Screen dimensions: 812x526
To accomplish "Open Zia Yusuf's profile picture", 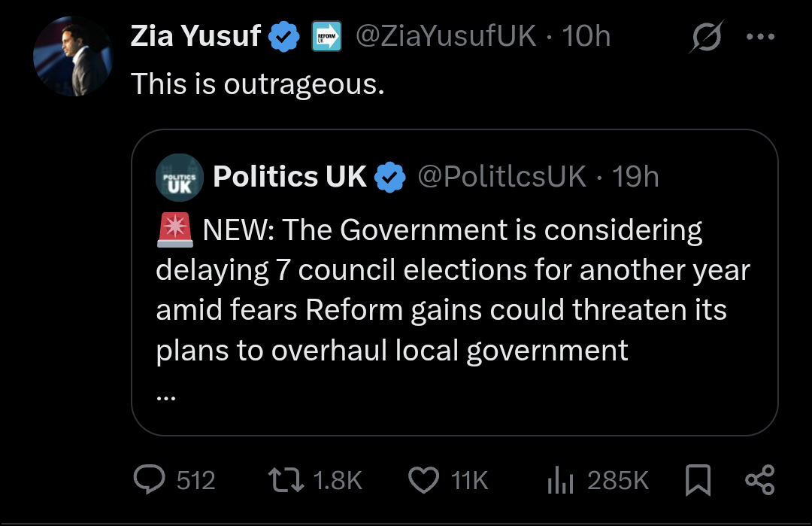I will [72, 56].
